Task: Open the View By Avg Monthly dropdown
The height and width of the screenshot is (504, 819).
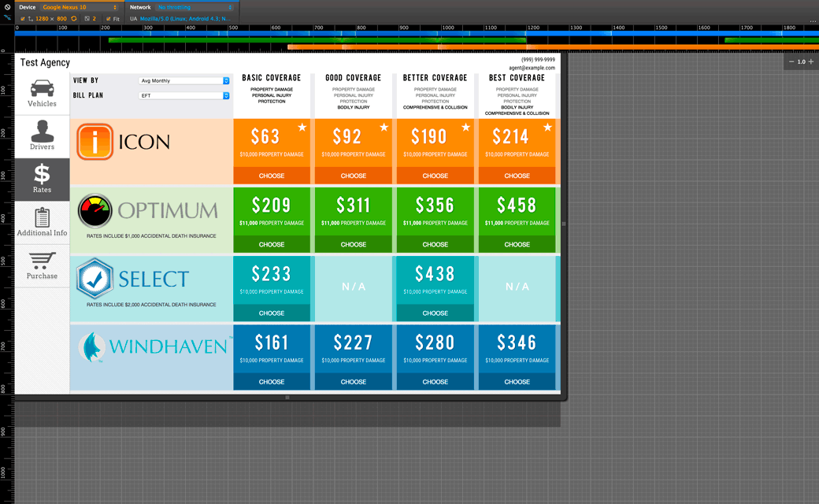Action: 184,80
